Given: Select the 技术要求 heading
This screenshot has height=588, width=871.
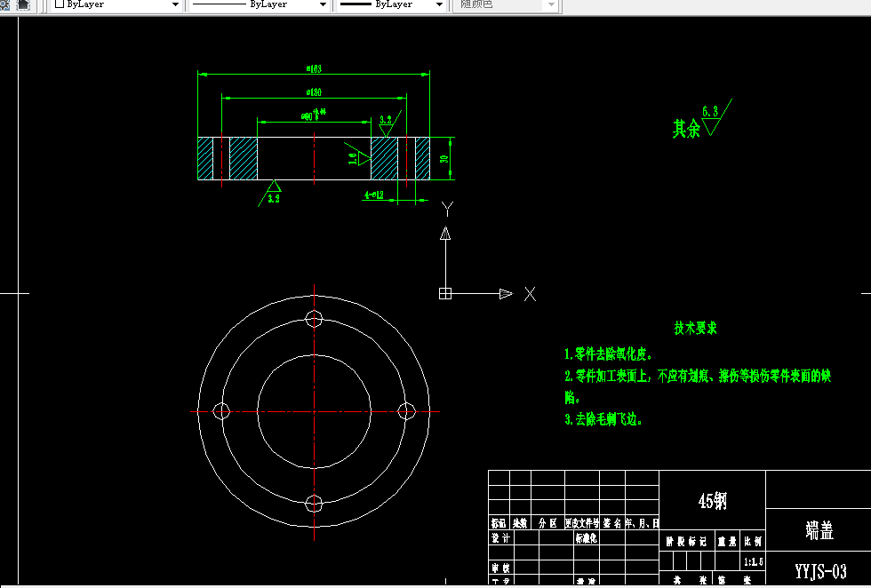Looking at the screenshot, I should coord(695,328).
